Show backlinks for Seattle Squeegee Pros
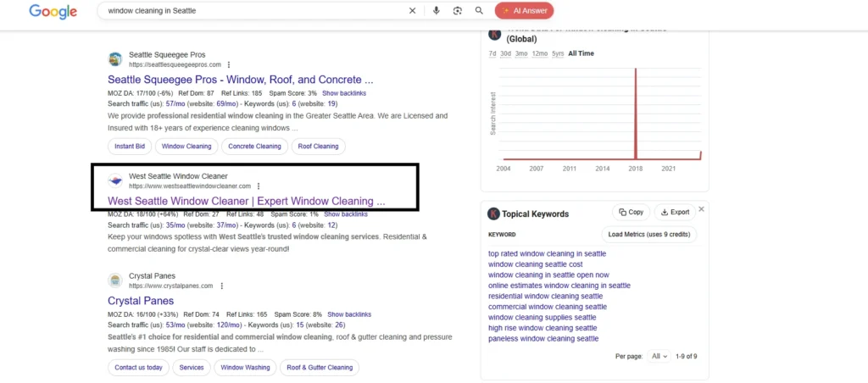 tap(344, 93)
